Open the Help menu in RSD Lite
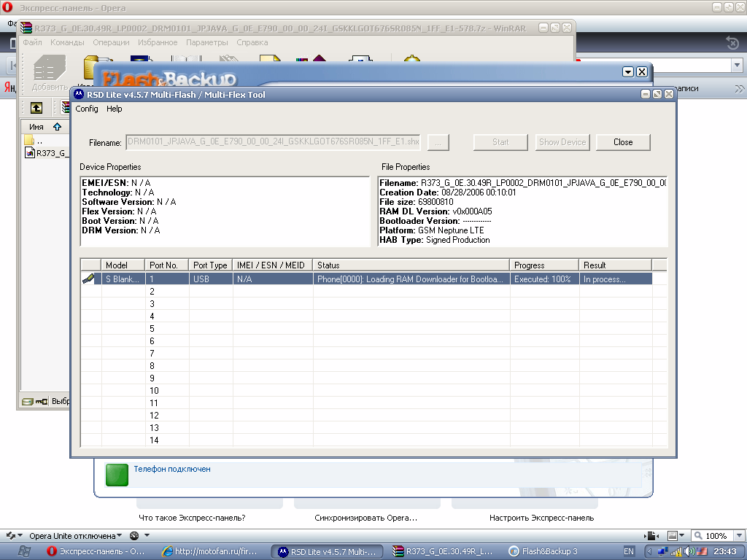The width and height of the screenshot is (747, 560). tap(114, 109)
